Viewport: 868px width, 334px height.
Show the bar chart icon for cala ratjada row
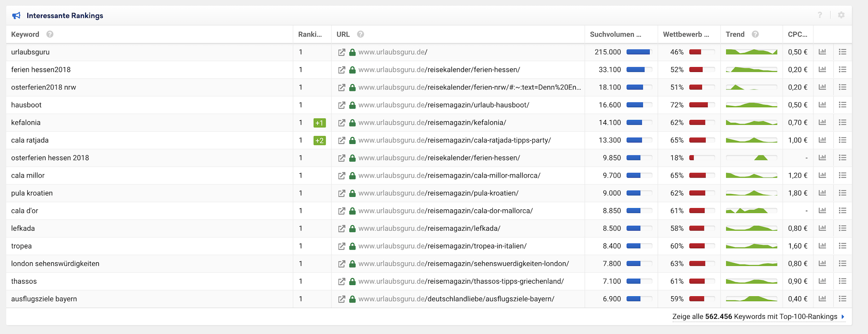[822, 140]
